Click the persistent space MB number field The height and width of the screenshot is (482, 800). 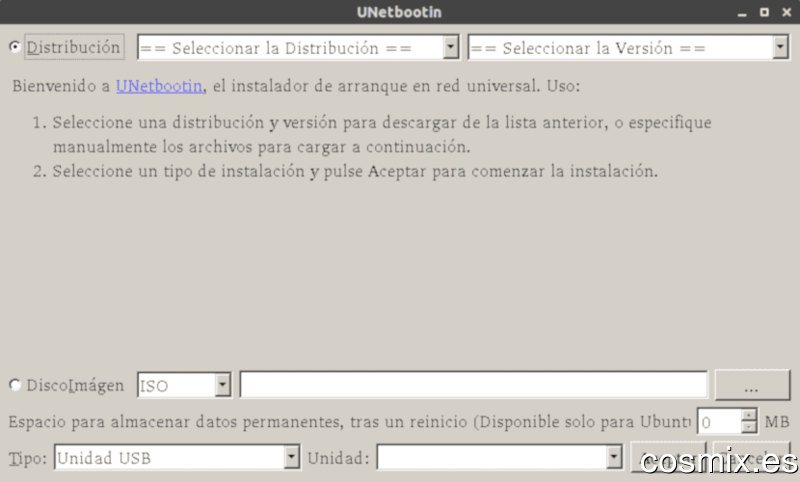[719, 422]
